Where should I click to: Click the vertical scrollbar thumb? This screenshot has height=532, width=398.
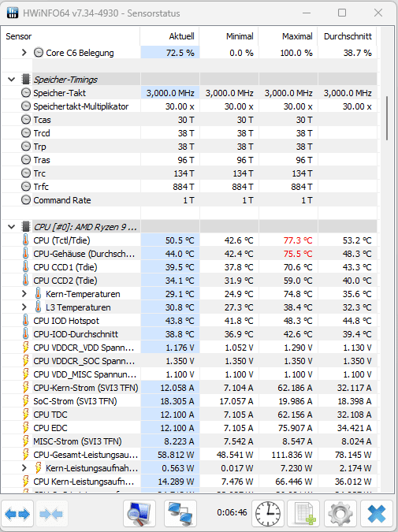pos(387,118)
